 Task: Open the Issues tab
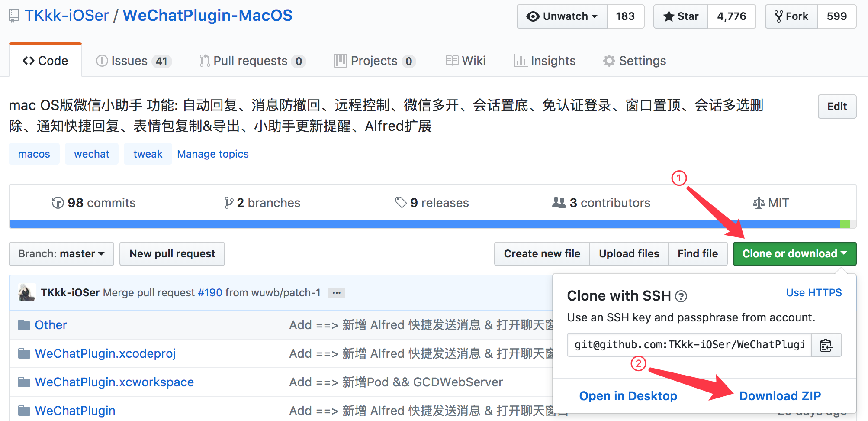(x=133, y=61)
